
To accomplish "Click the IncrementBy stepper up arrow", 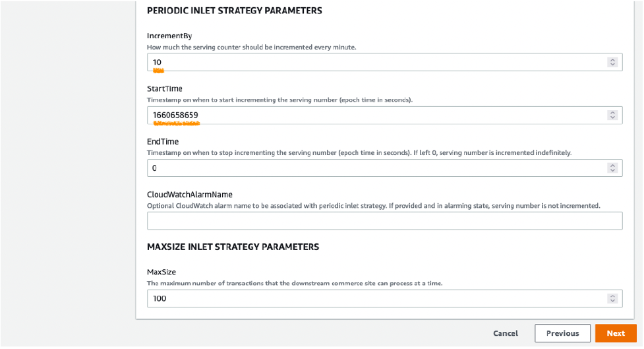I will click(612, 59).
